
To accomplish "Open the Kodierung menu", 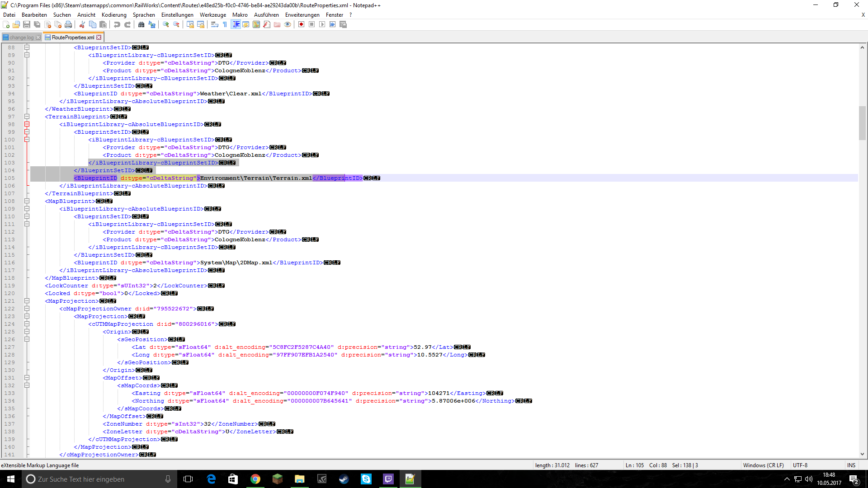I will tap(114, 15).
